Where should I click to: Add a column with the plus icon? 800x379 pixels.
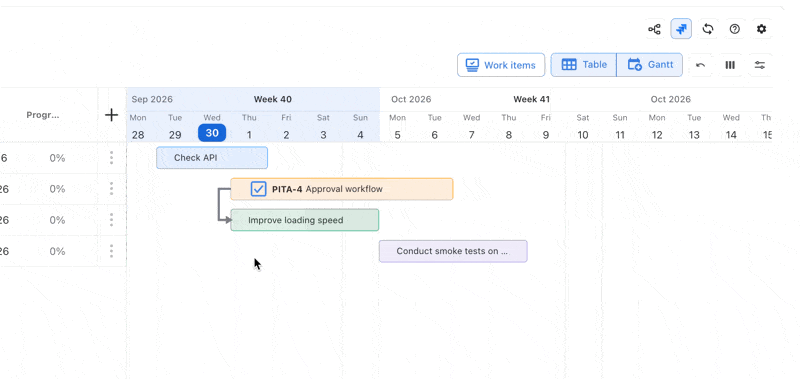pyautogui.click(x=111, y=115)
